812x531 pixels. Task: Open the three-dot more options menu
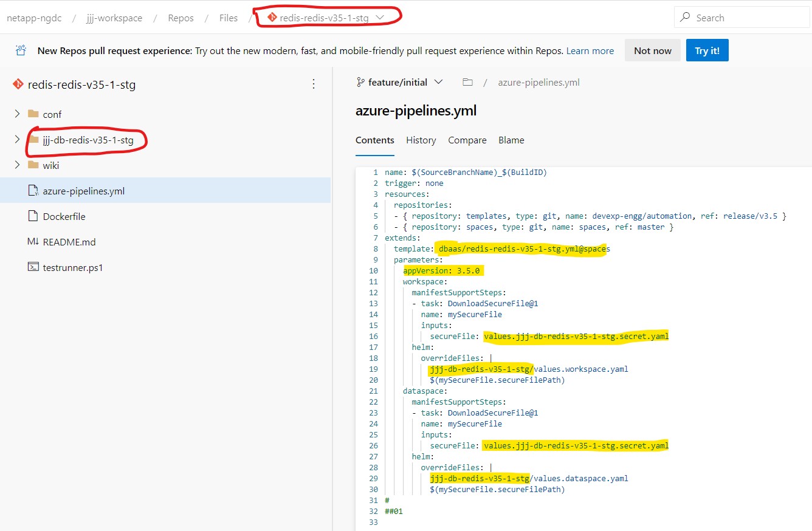pos(314,84)
